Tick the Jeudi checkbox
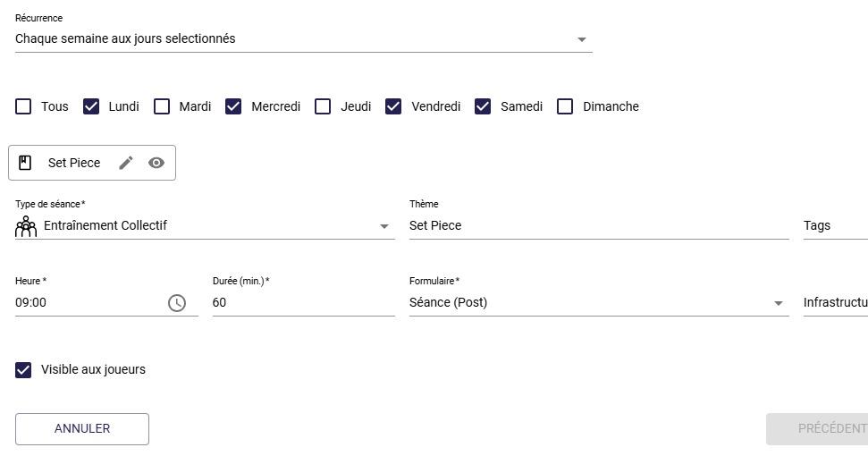This screenshot has height=456, width=868. [323, 106]
